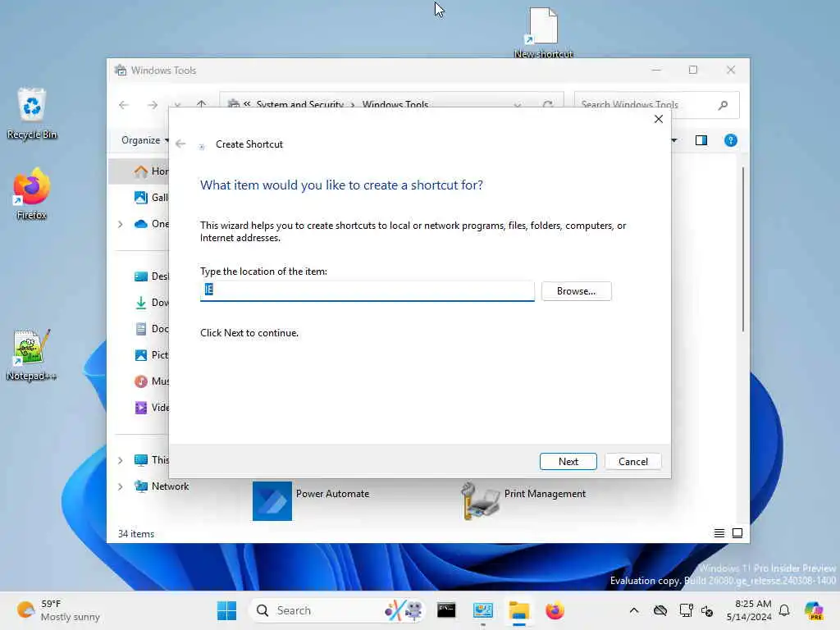The image size is (840, 630).
Task: Expand the OneDrive tree node
Action: pos(121,224)
